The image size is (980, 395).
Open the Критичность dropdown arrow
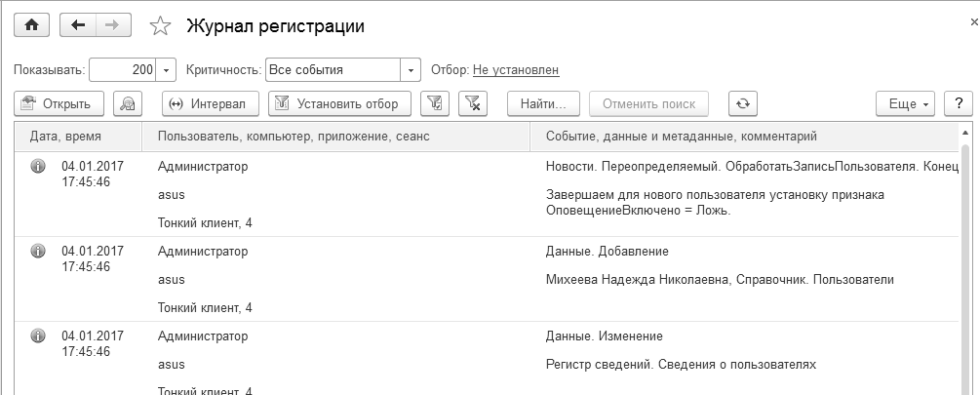[411, 70]
